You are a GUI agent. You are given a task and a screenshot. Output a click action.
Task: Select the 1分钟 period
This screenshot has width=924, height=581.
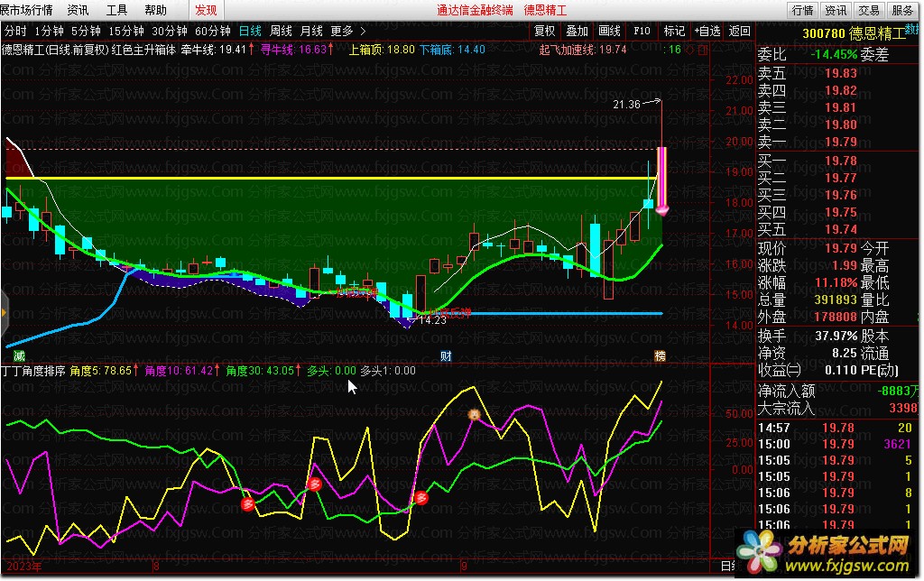[x=49, y=32]
